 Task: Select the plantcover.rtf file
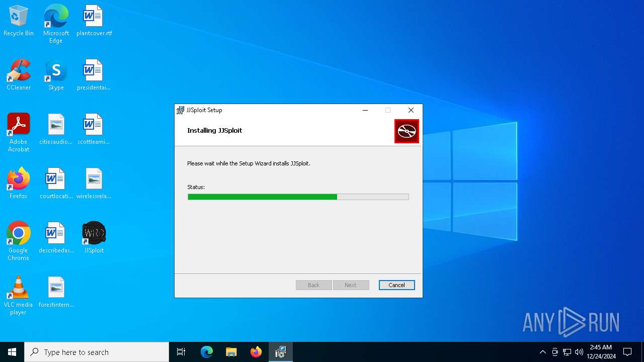click(94, 21)
